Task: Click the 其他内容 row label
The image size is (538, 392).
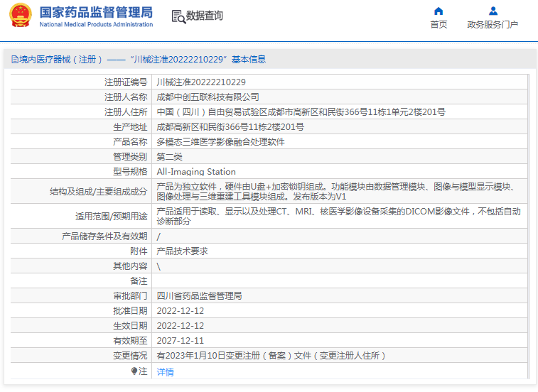Action: pos(130,266)
